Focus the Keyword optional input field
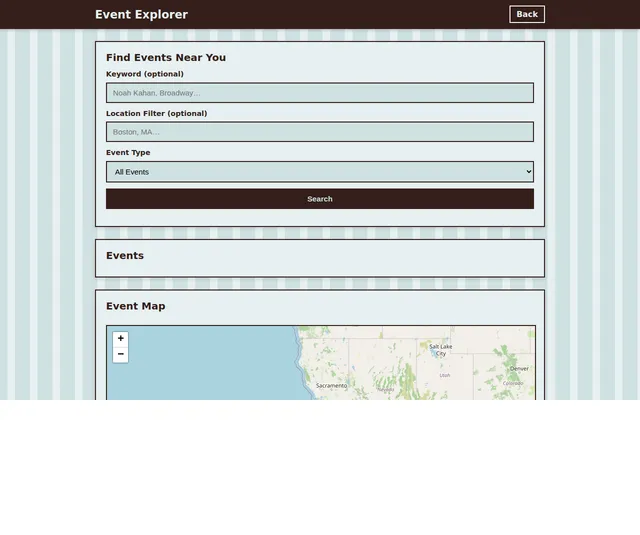This screenshot has height=535, width=640. pos(320,93)
